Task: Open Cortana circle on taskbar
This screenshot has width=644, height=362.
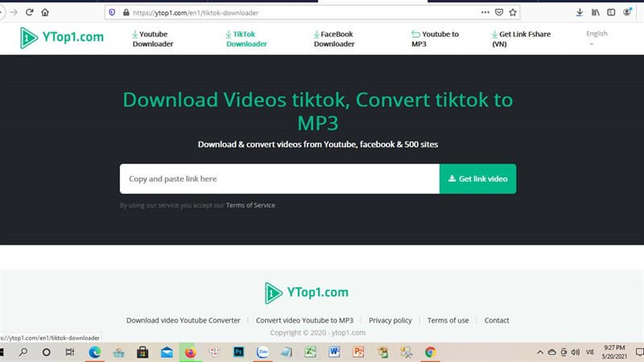Action: 47,352
